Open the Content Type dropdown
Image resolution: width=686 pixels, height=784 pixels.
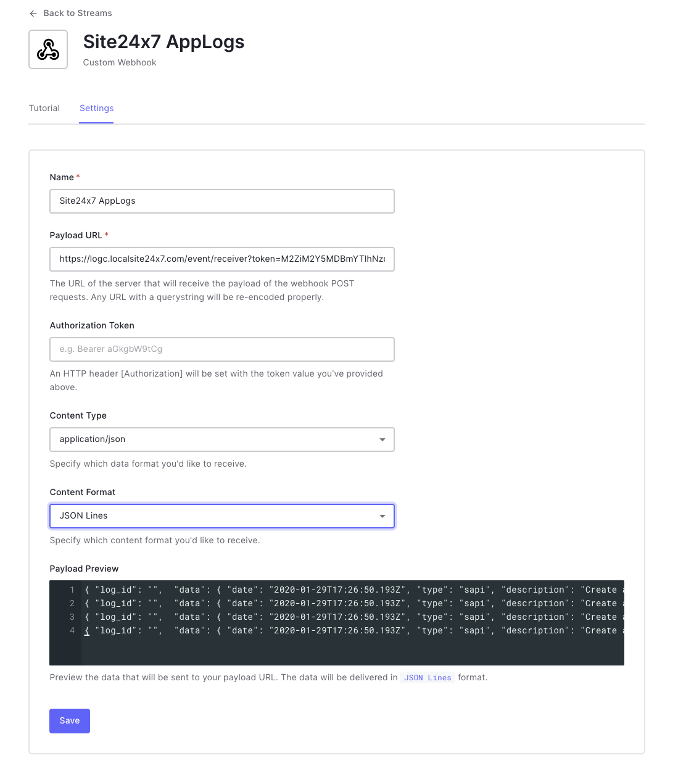coord(222,439)
